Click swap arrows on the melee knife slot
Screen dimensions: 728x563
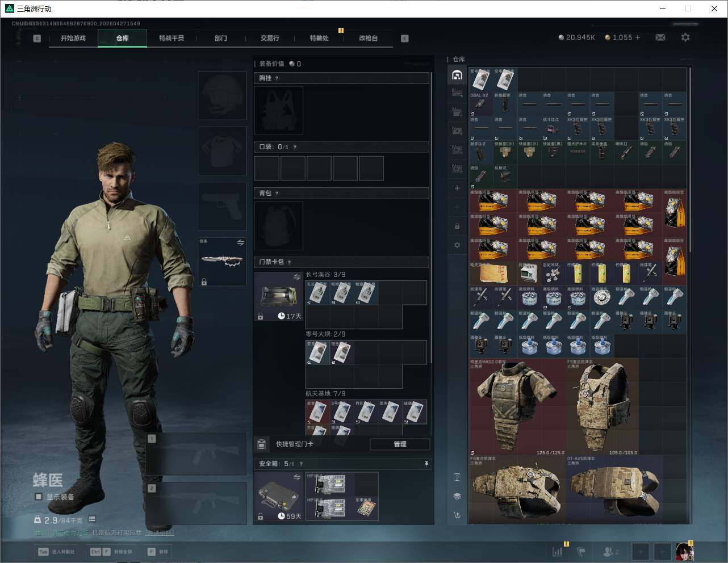point(240,243)
